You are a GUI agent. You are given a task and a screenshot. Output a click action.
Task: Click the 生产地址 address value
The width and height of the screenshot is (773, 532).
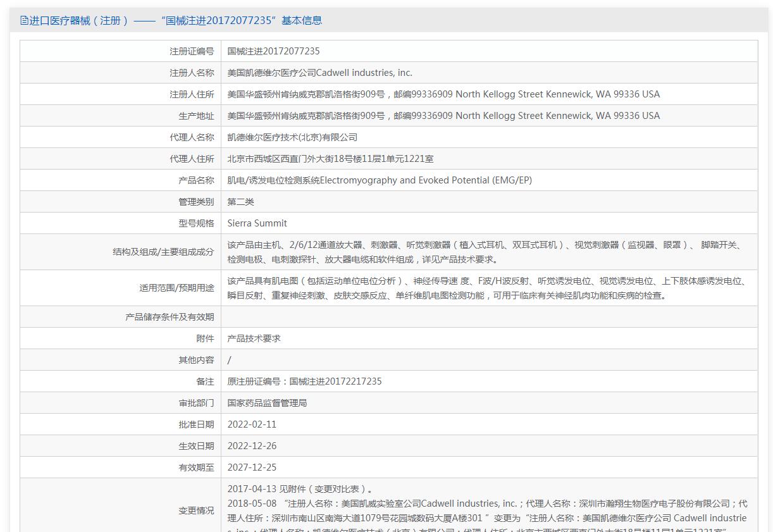(443, 116)
